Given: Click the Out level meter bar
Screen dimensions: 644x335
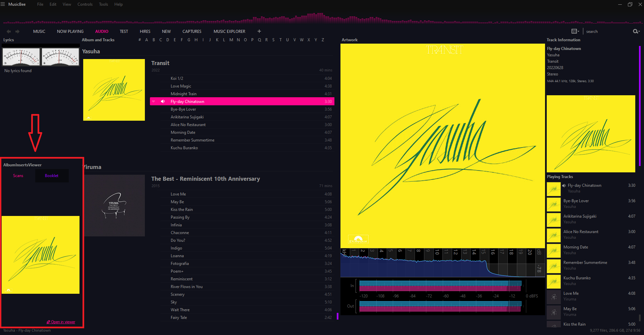Looking at the screenshot, I should click(x=440, y=306).
